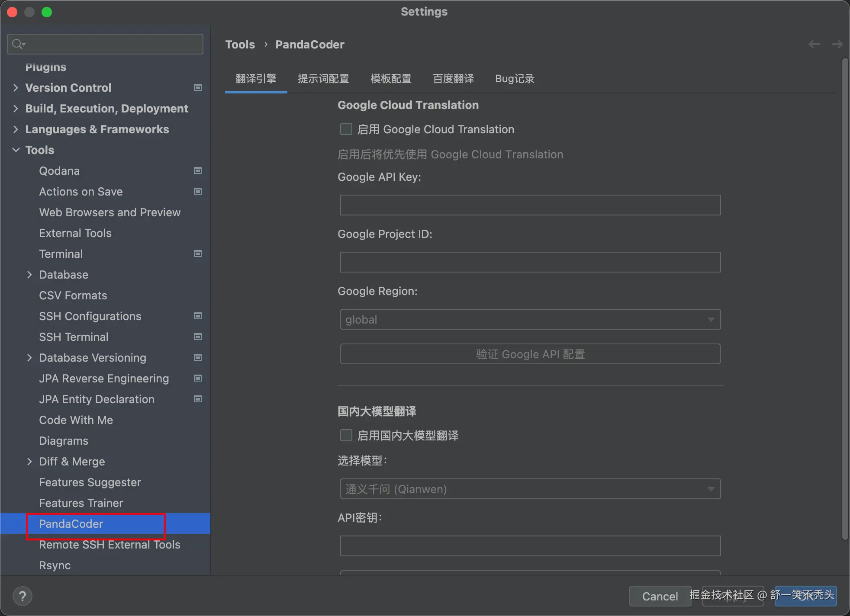850x616 pixels.
Task: Expand the Diff & Merge node
Action: coord(29,462)
